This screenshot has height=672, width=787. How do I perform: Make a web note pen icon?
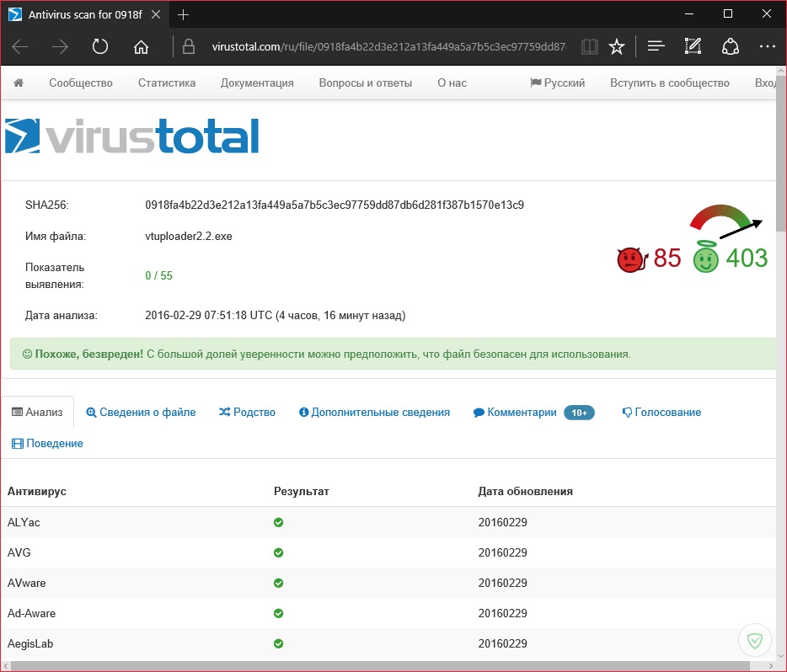[693, 46]
